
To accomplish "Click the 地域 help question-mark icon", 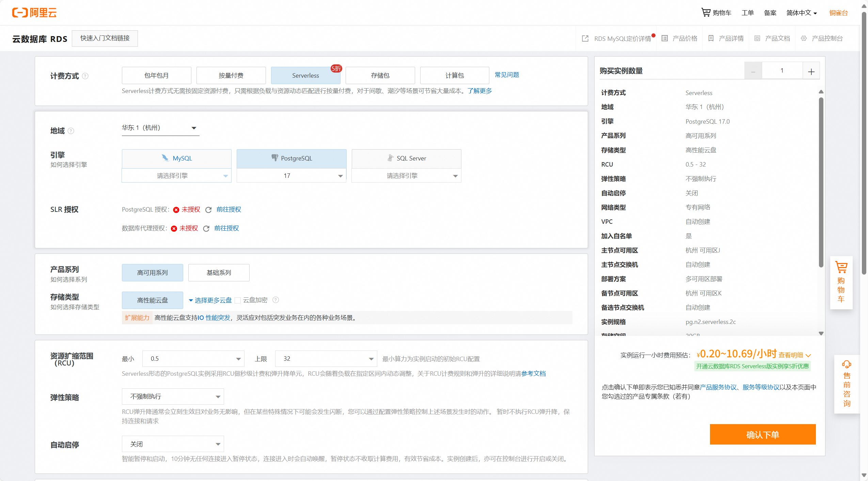I will [x=71, y=131].
